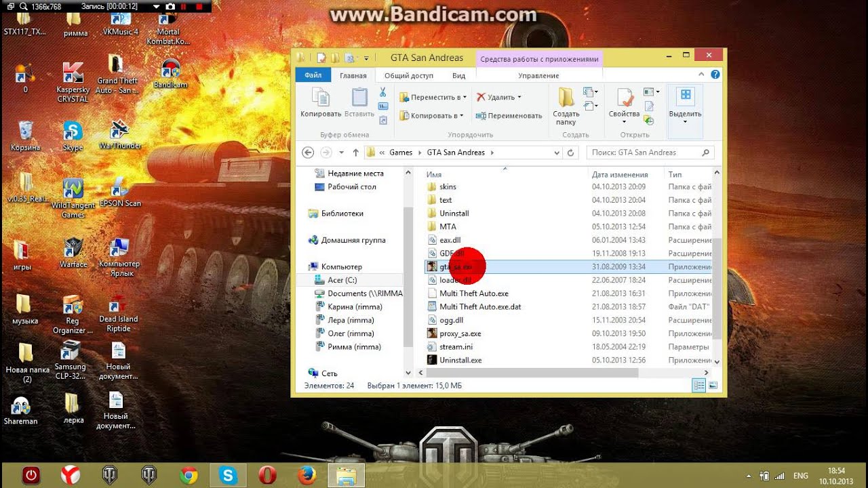Click the Поиск: GTA San Andreas search field

point(650,152)
